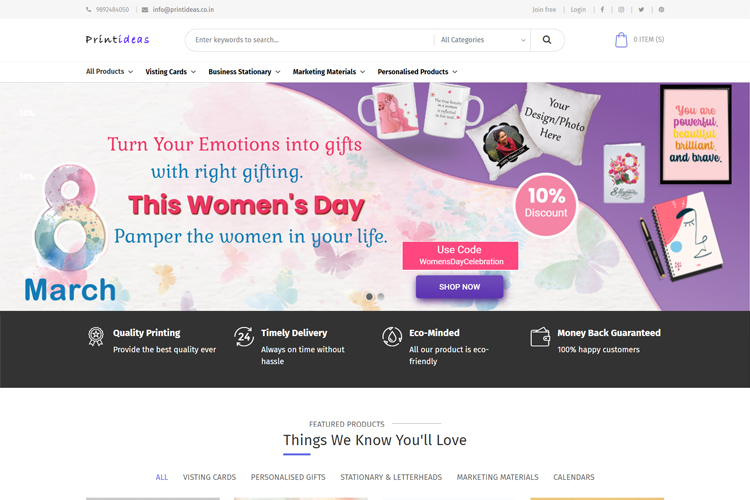The image size is (750, 500).
Task: Click the Facebook icon in top bar
Action: (x=602, y=9)
